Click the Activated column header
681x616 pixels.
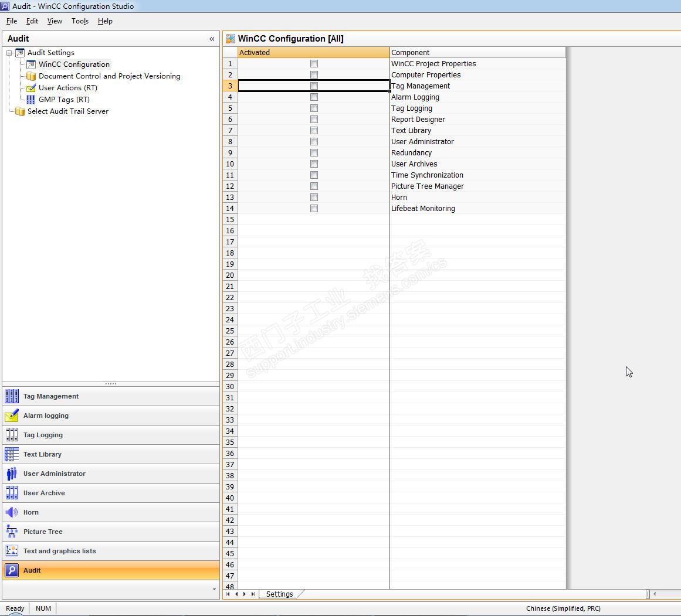314,52
